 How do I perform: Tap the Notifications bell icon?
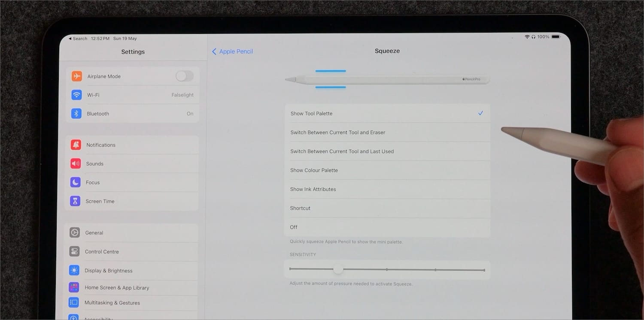click(x=76, y=145)
